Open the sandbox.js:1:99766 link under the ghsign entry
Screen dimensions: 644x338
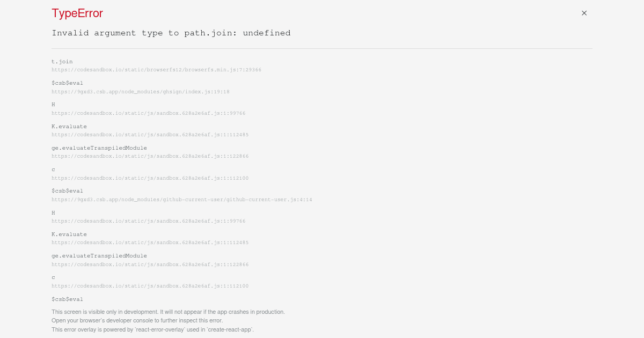[x=149, y=113]
